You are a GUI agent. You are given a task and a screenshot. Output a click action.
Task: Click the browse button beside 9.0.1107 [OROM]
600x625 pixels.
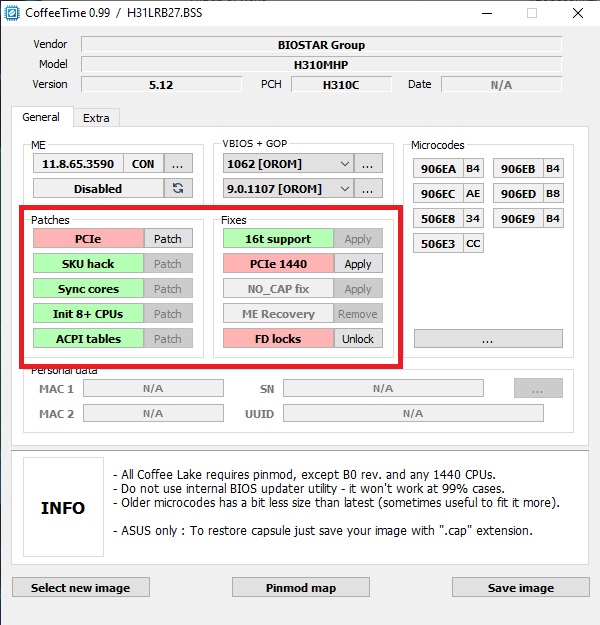pyautogui.click(x=368, y=188)
